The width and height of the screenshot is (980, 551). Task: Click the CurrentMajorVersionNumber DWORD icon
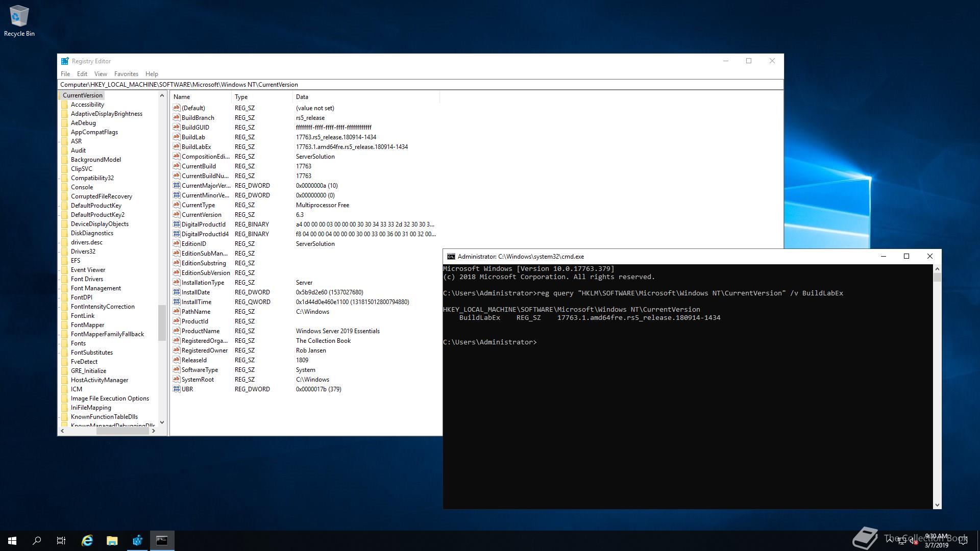tap(177, 185)
